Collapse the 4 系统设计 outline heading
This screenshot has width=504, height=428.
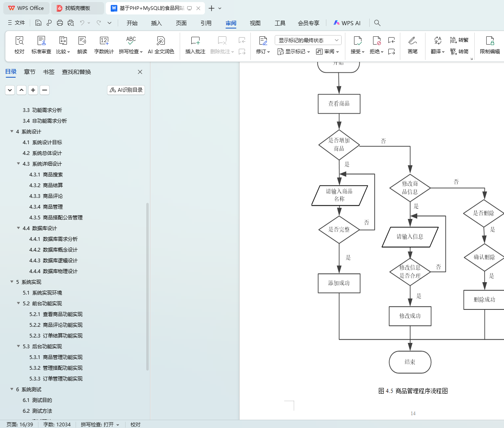coord(12,132)
